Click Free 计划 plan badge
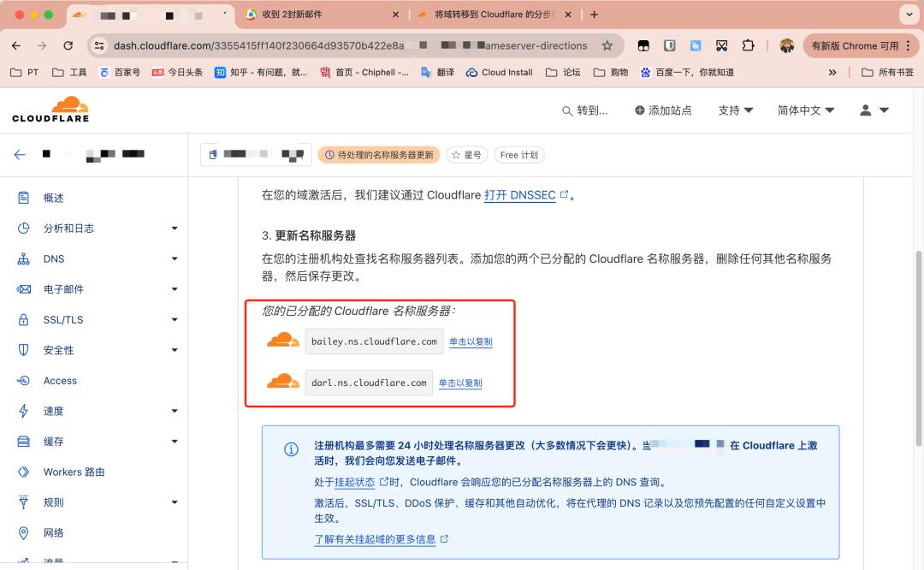 (519, 155)
